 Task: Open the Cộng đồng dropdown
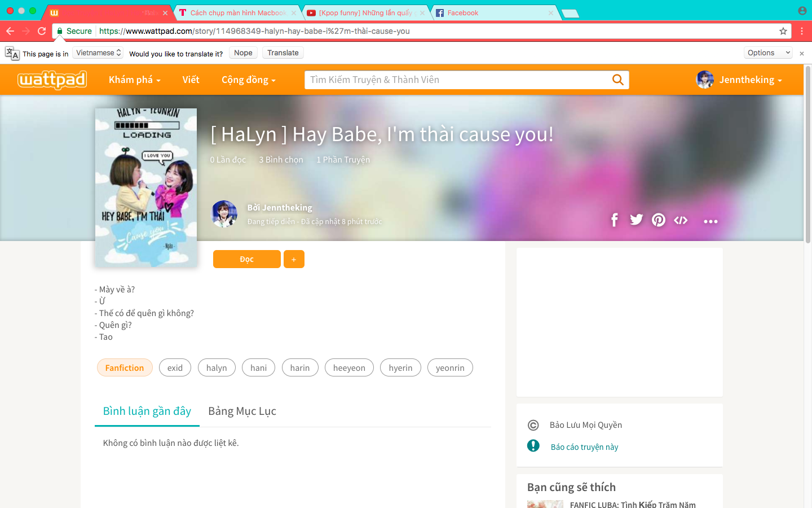(x=248, y=80)
